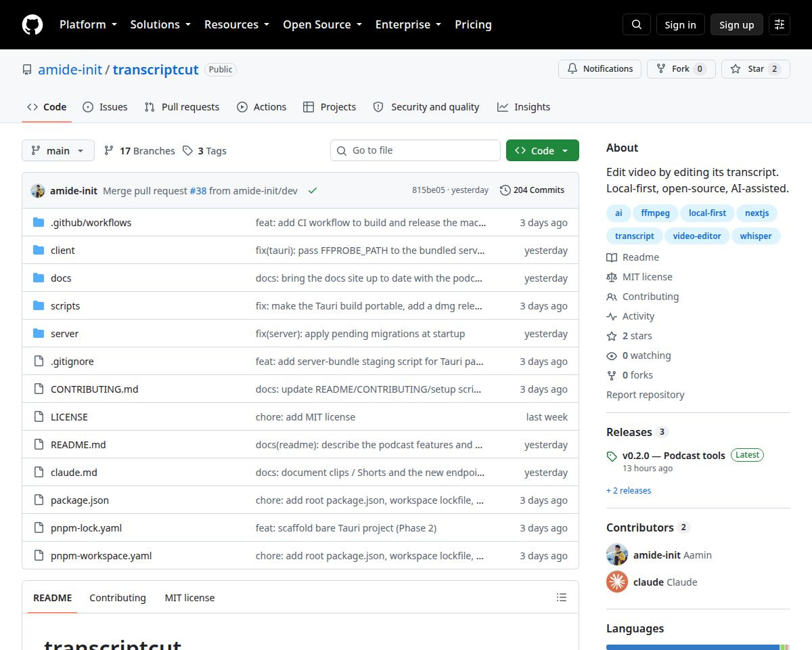Click the release tag icon beside v0.2.0

pos(612,456)
